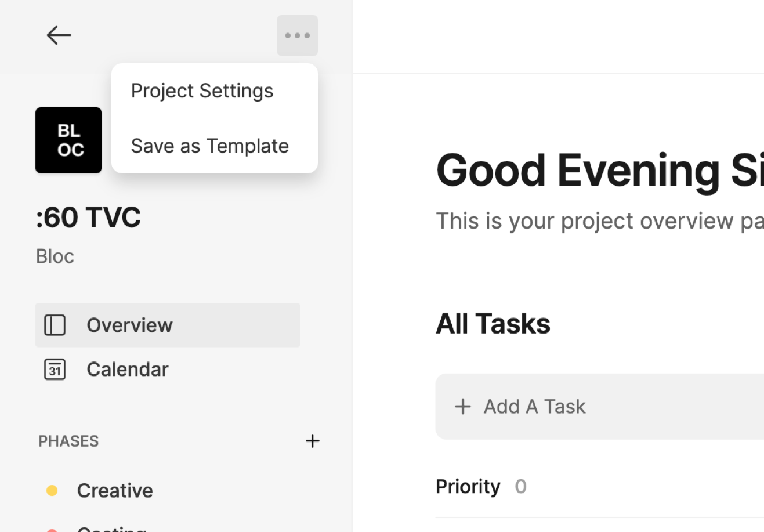Image resolution: width=764 pixels, height=532 pixels.
Task: Click the back arrow icon
Action: tap(59, 35)
